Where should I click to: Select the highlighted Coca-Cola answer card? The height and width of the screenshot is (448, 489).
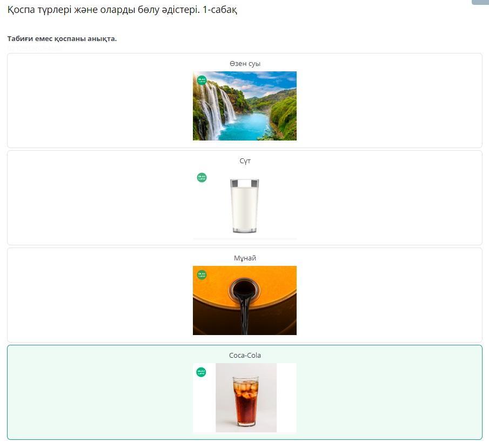click(244, 392)
